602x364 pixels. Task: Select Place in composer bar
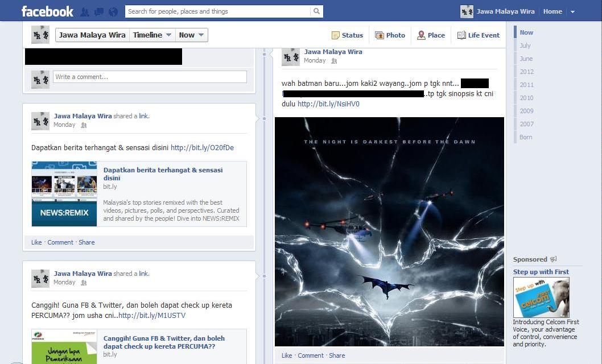tap(436, 35)
